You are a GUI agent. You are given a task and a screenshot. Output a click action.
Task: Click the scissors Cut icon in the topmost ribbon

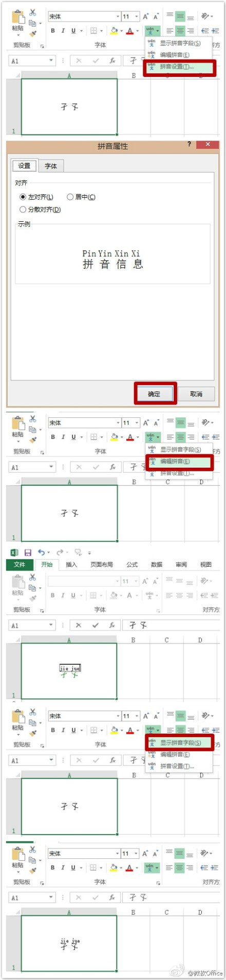coord(33,12)
